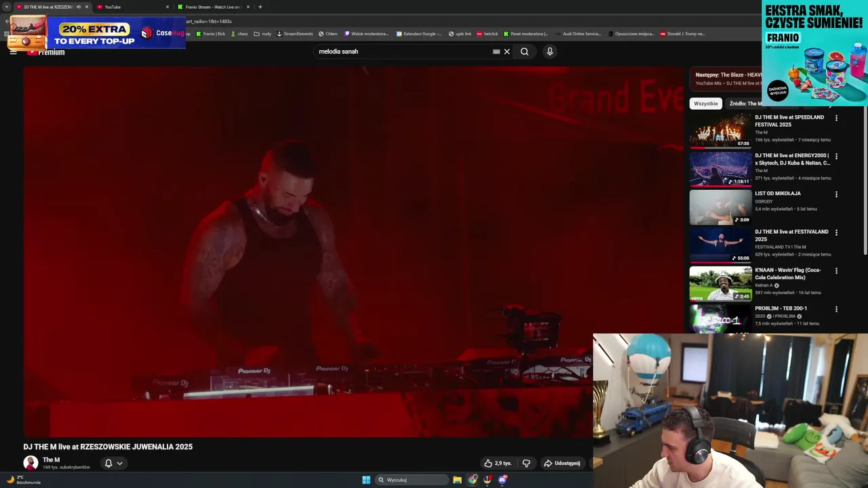This screenshot has height=488, width=868.
Task: Open the YouTube hamburger guide menu
Action: [13, 52]
